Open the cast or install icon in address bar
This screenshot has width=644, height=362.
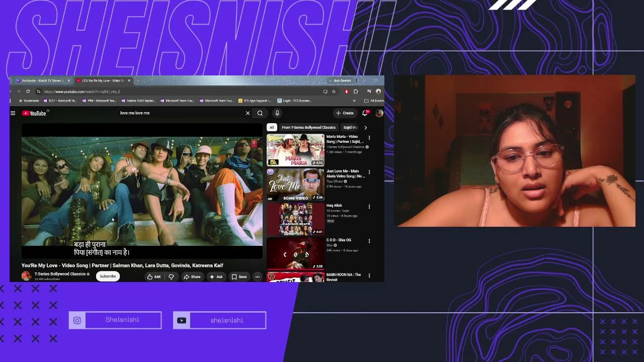click(x=326, y=92)
